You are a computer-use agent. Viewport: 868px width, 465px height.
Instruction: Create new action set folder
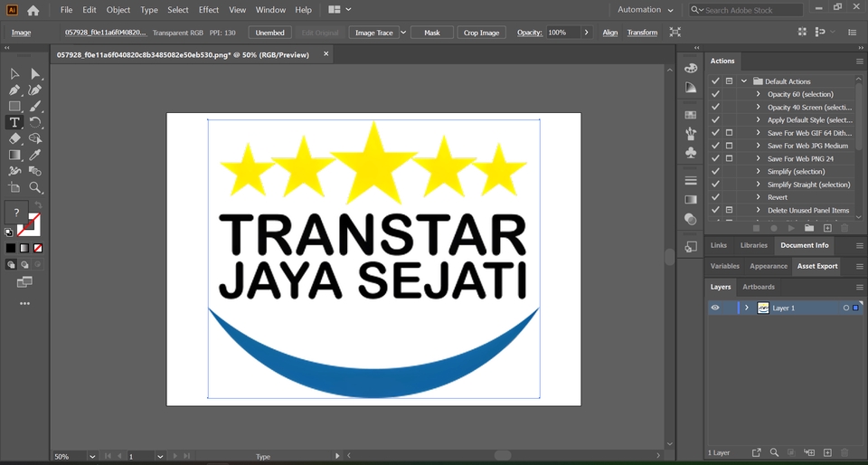click(808, 227)
